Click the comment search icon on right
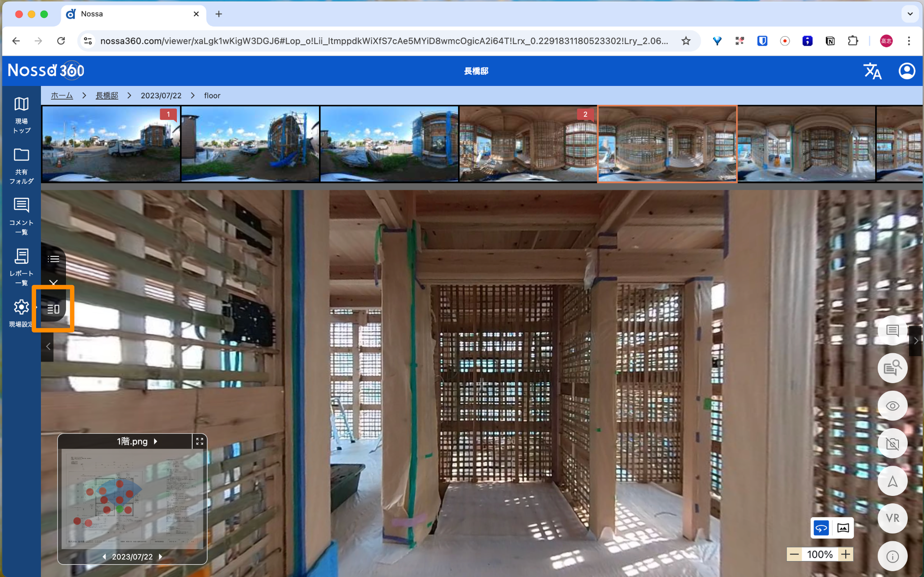The width and height of the screenshot is (924, 577). click(x=892, y=368)
